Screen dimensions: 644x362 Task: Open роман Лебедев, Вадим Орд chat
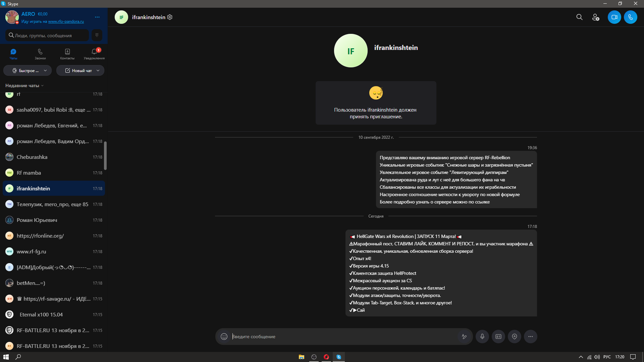pyautogui.click(x=54, y=141)
